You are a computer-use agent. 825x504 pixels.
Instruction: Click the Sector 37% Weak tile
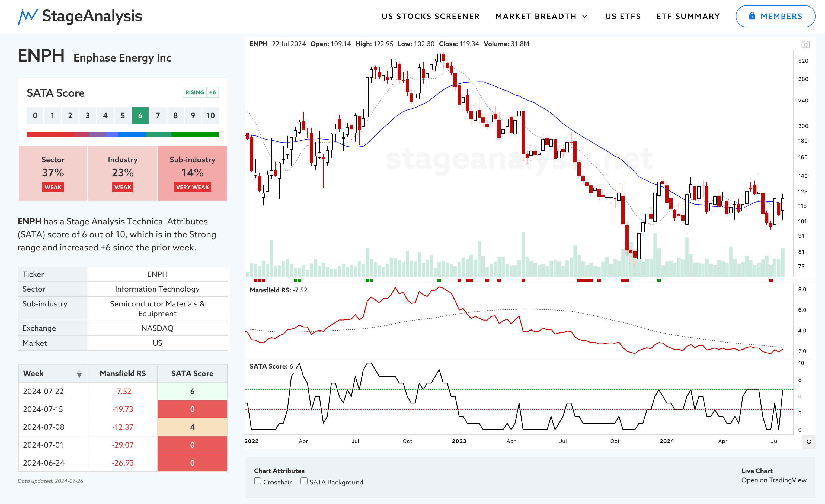click(53, 173)
